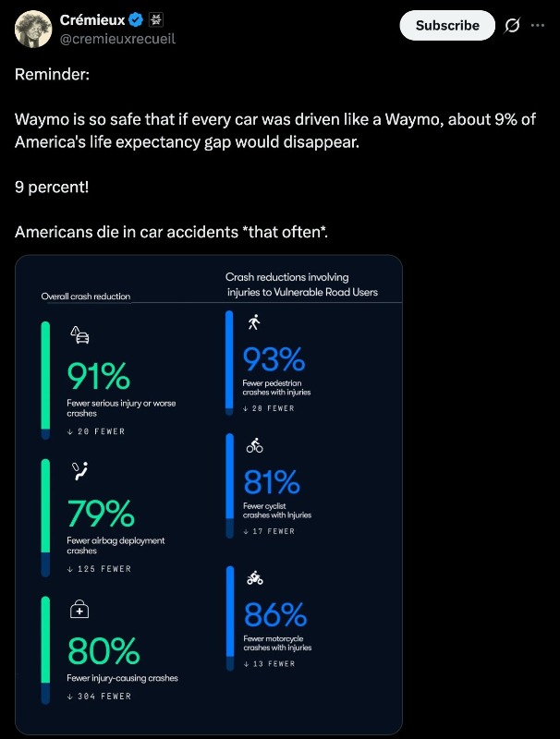
Task: Open Crémieux's profile avatar picture
Action: click(x=33, y=29)
